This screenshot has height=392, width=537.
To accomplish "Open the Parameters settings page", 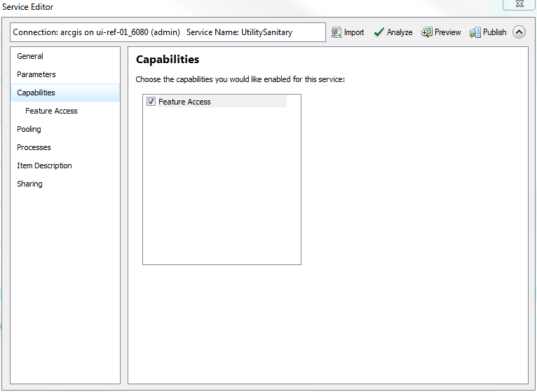I will tap(65, 74).
